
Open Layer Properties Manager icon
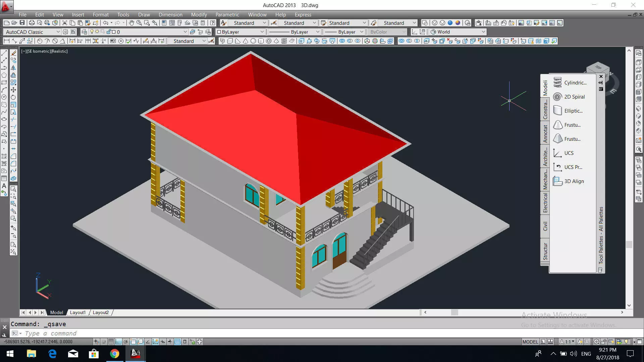[x=84, y=32]
